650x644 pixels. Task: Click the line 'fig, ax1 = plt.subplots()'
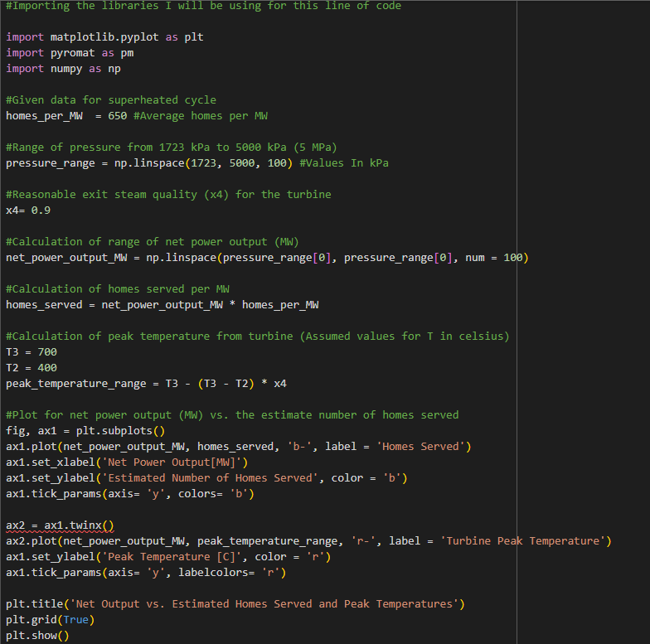85,431
